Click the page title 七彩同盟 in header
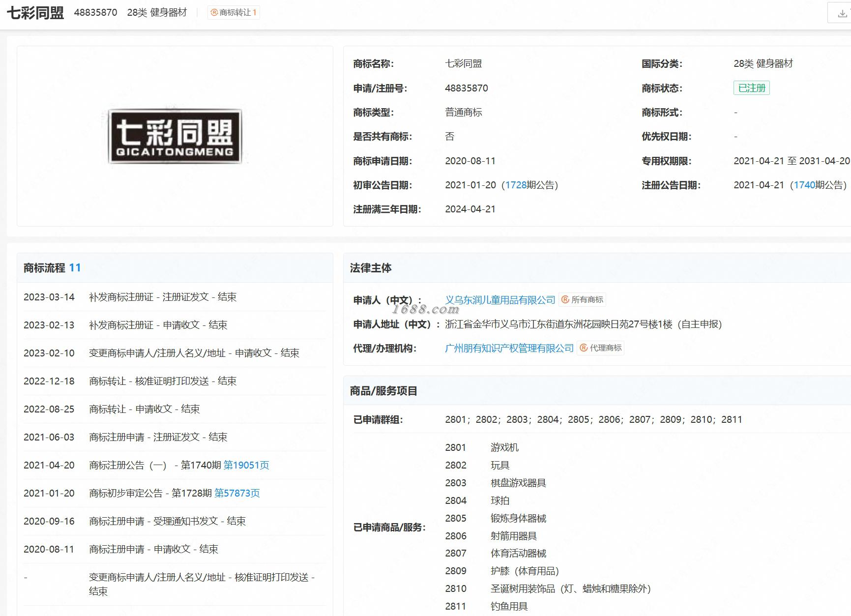The height and width of the screenshot is (616, 851). pyautogui.click(x=35, y=13)
